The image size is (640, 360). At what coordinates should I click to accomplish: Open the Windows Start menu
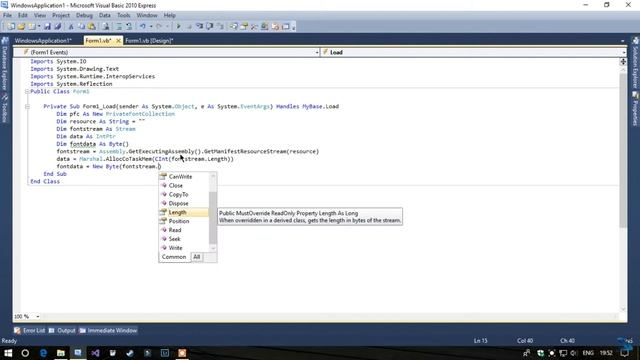coord(8,353)
